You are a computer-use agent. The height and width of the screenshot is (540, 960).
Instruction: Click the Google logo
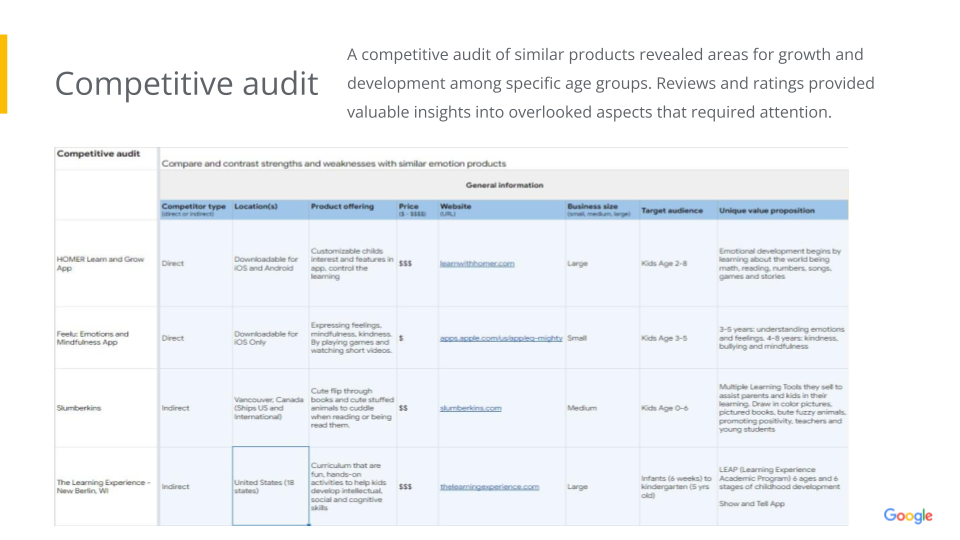pos(907,516)
